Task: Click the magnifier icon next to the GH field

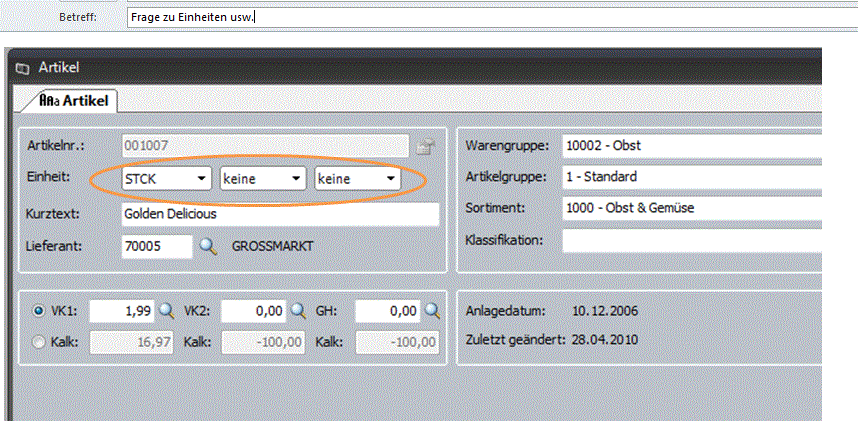Action: tap(431, 311)
